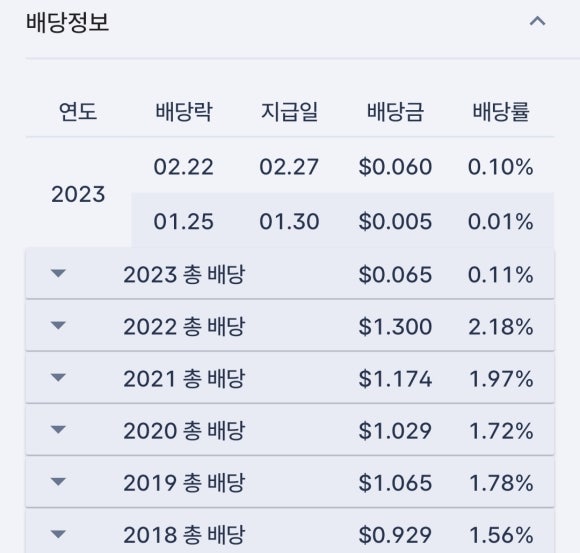Click the 지급일 column header
580x553 pixels.
(289, 111)
